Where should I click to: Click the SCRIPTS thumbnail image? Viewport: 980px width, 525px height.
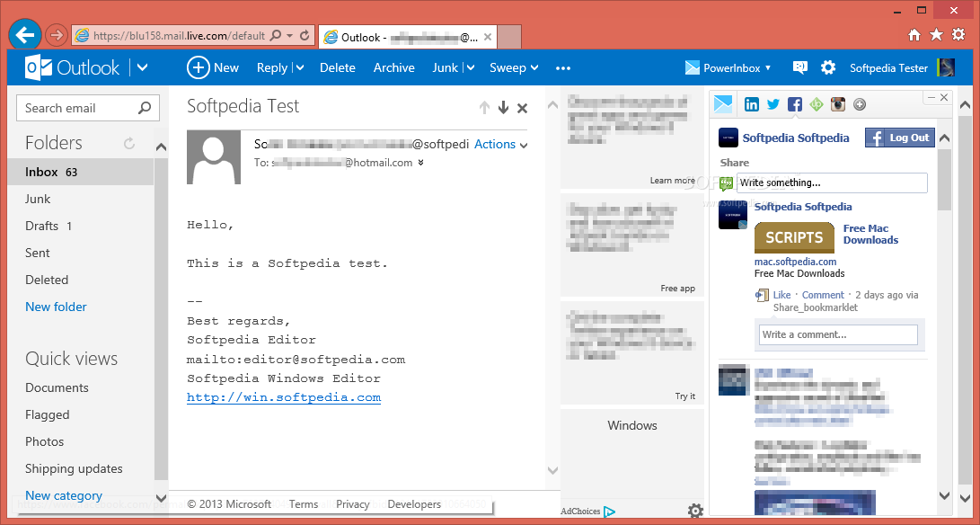click(794, 238)
